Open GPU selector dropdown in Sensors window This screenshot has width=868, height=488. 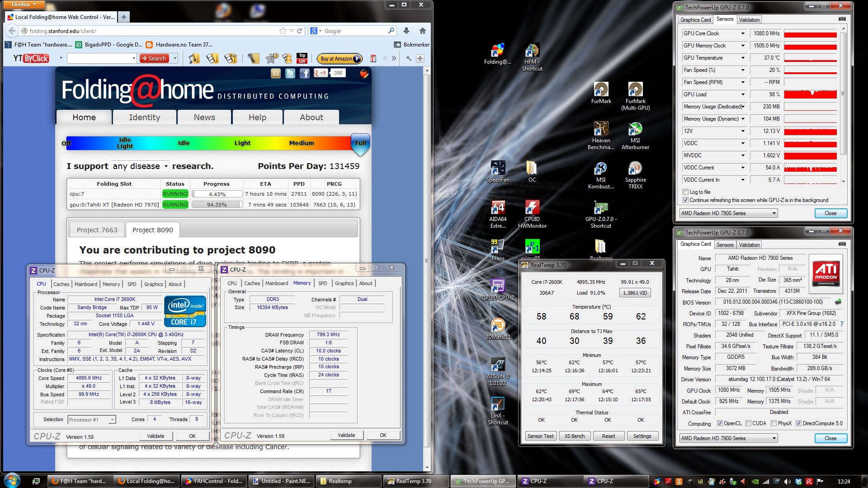pos(728,213)
